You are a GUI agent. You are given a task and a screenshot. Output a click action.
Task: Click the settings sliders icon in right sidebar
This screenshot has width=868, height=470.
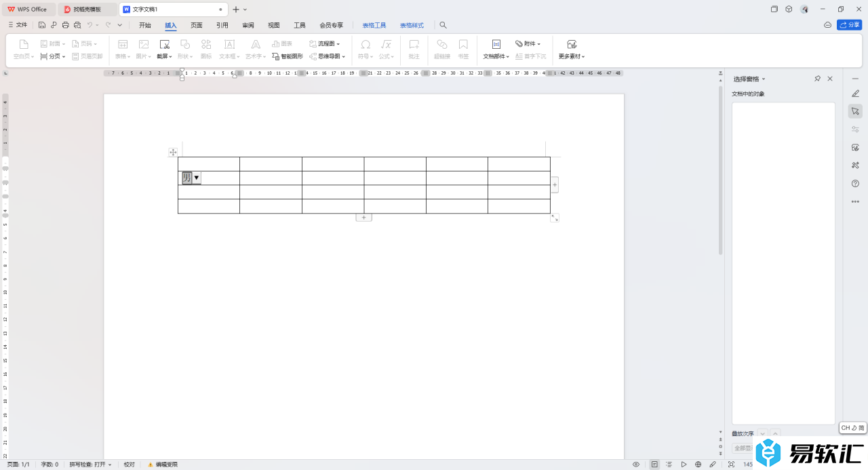click(855, 129)
